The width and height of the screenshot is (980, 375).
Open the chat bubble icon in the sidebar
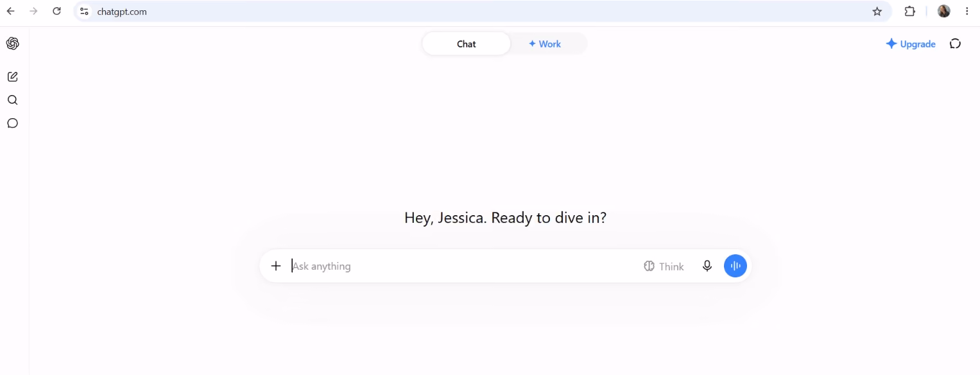13,123
